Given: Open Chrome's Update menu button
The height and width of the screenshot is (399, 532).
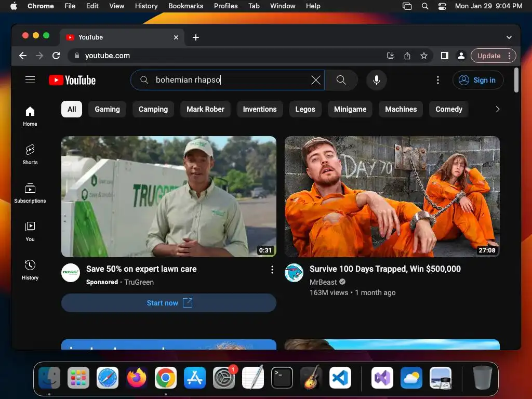Looking at the screenshot, I should (494, 56).
